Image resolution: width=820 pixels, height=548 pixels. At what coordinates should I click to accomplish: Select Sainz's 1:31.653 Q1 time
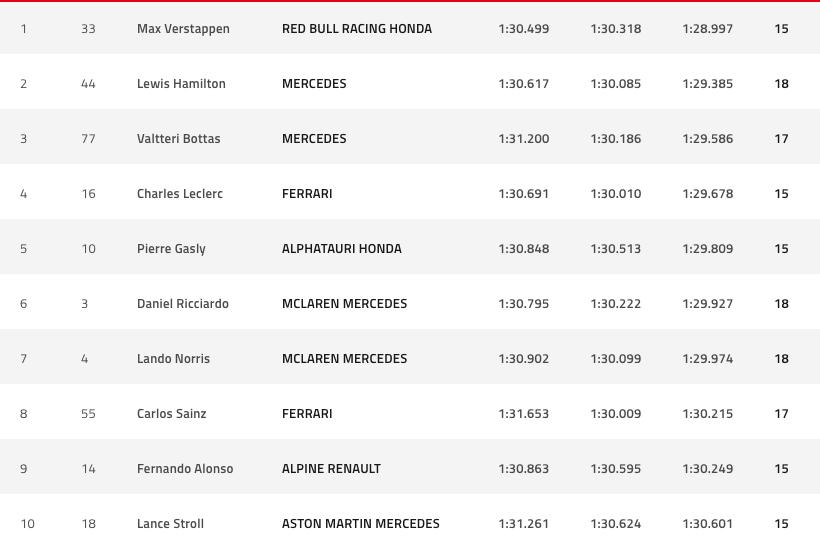(523, 414)
